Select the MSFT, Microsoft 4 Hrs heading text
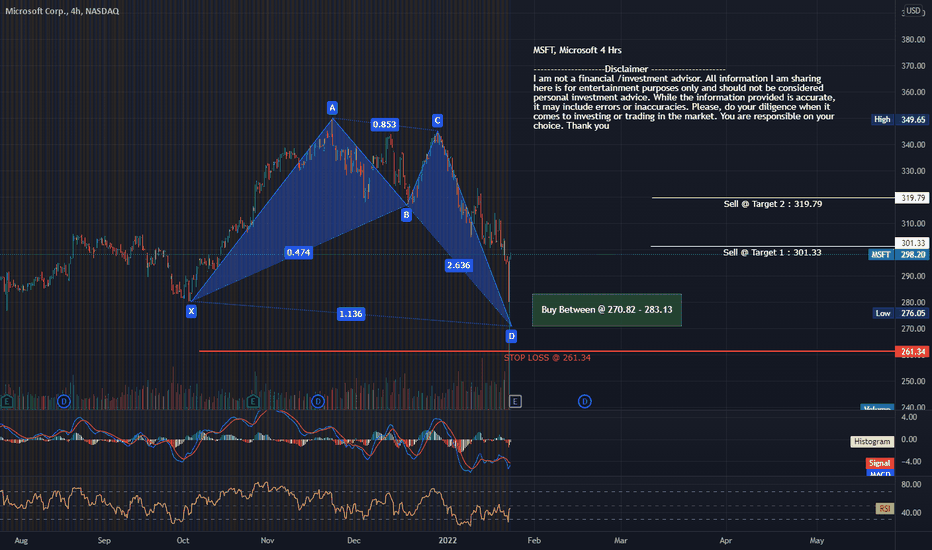The height and width of the screenshot is (550, 932). pos(577,51)
